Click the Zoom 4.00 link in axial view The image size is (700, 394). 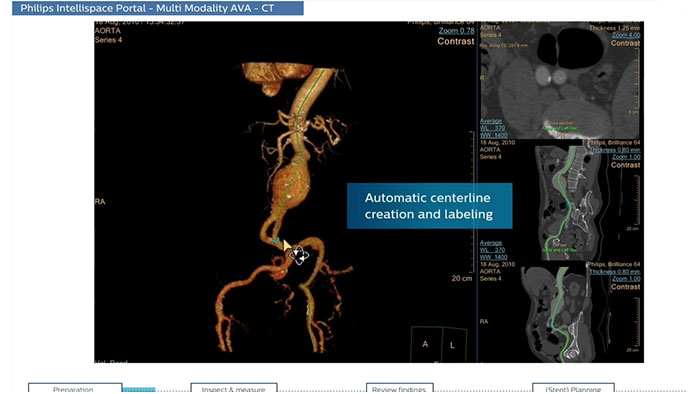coord(626,35)
